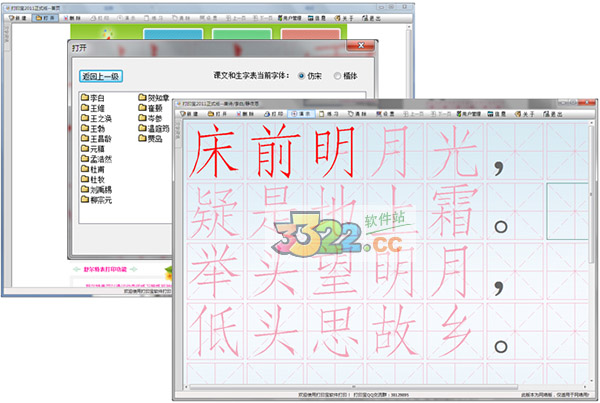Click the 霜 character cell in the grid
The width and height of the screenshot is (600, 403).
(x=455, y=211)
